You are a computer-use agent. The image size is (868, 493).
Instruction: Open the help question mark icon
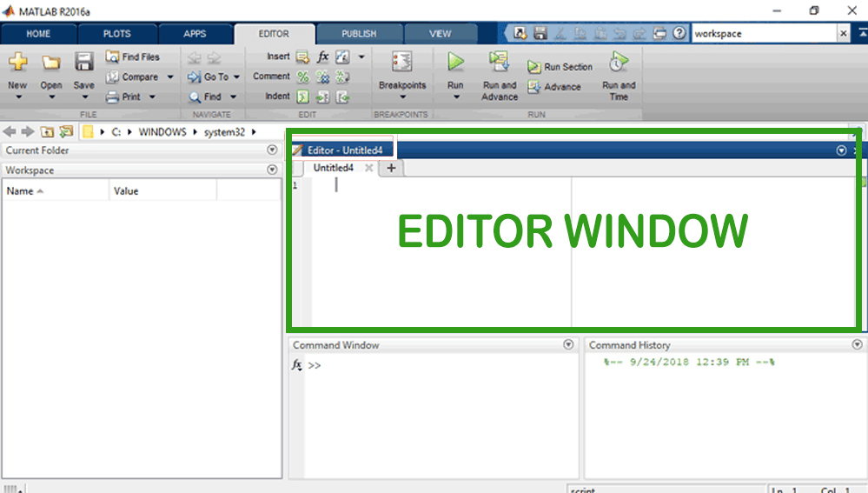[679, 33]
